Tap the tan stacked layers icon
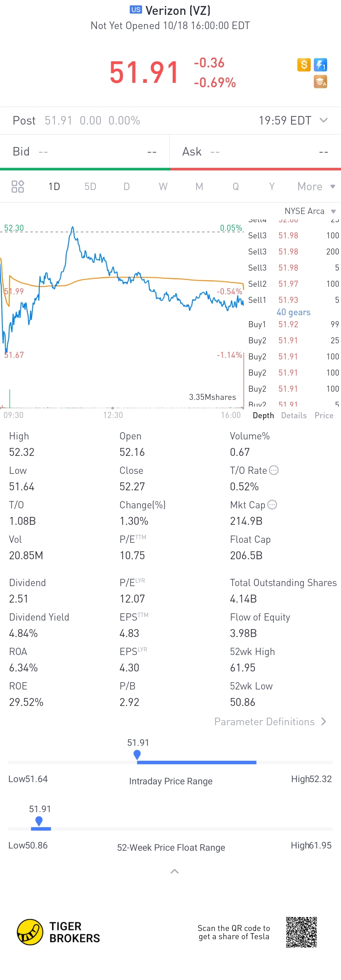This screenshot has width=341, height=980. 320,82
